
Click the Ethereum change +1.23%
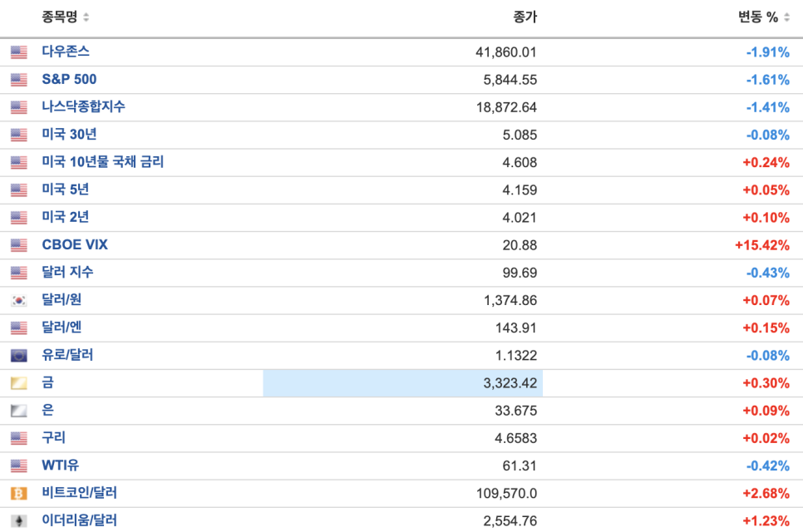766,521
